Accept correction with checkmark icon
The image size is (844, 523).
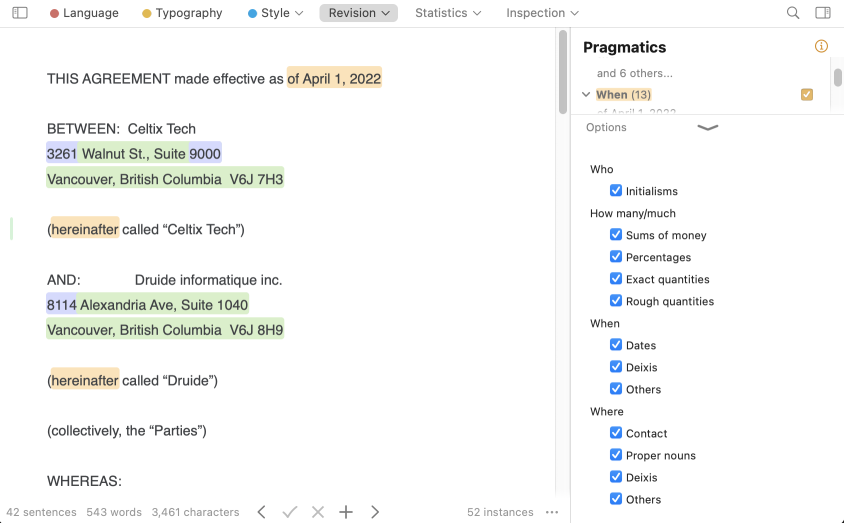[290, 512]
